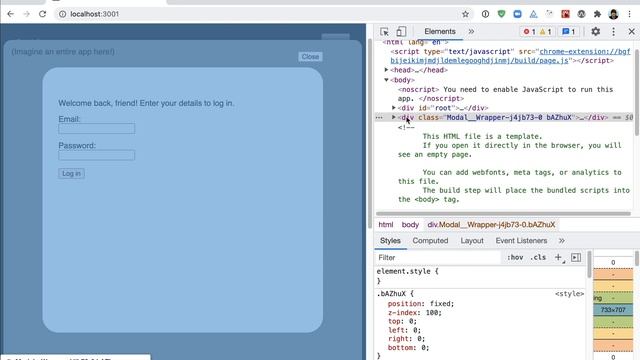Switch to the Elements tab
This screenshot has width=640, height=360.
coord(440,31)
